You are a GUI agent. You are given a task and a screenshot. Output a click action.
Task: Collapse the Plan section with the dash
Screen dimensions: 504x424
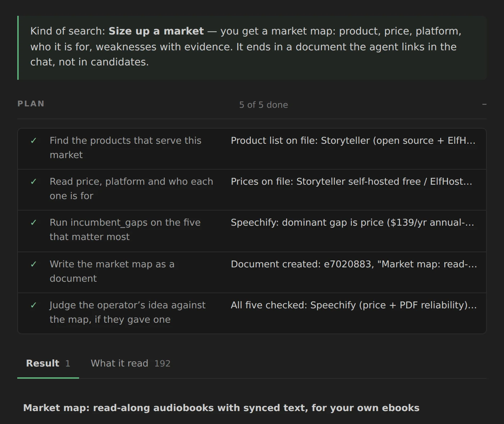click(x=484, y=104)
